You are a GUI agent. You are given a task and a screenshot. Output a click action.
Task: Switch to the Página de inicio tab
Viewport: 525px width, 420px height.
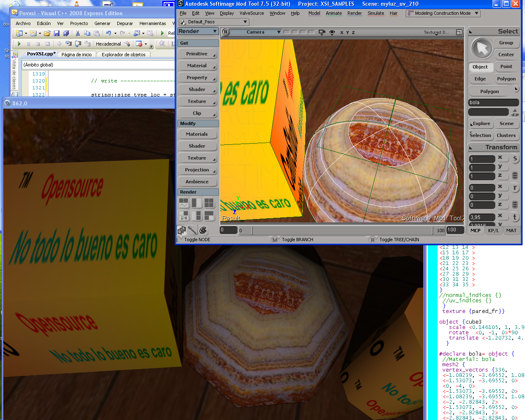pyautogui.click(x=77, y=54)
